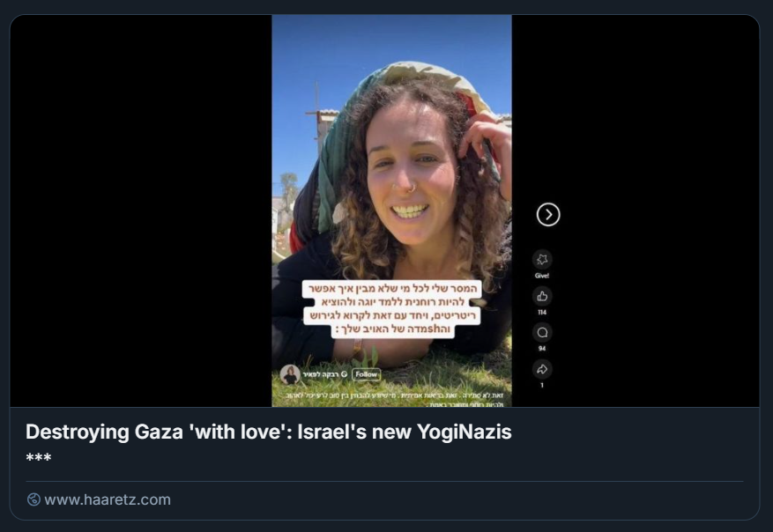Tap the Give star icon
Screen dimensions: 773x532
pyautogui.click(x=542, y=260)
